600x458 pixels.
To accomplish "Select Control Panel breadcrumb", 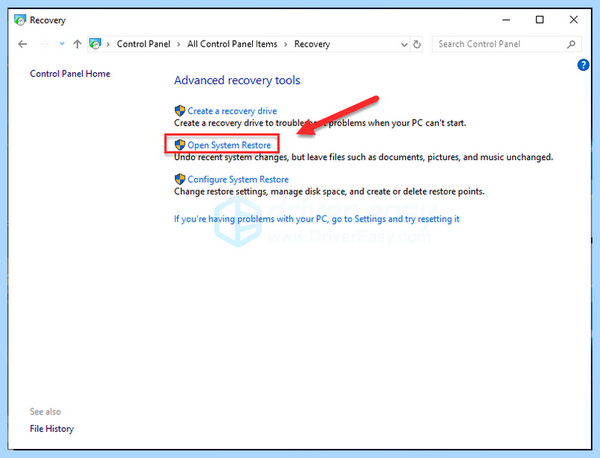I will (x=143, y=44).
